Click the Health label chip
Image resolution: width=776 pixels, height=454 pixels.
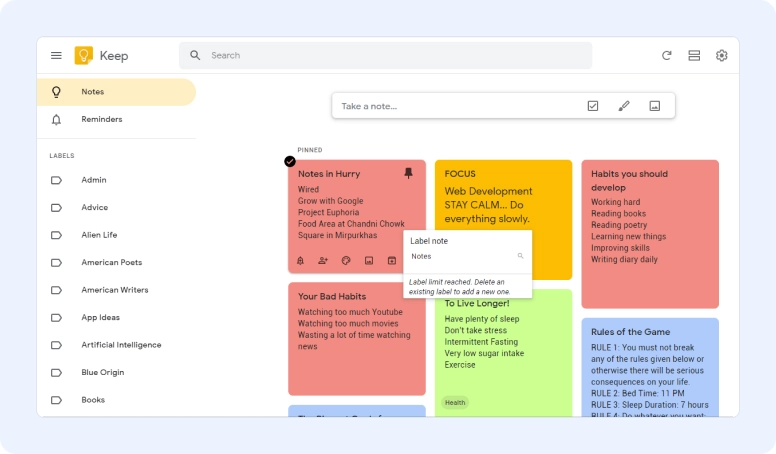[x=455, y=403]
